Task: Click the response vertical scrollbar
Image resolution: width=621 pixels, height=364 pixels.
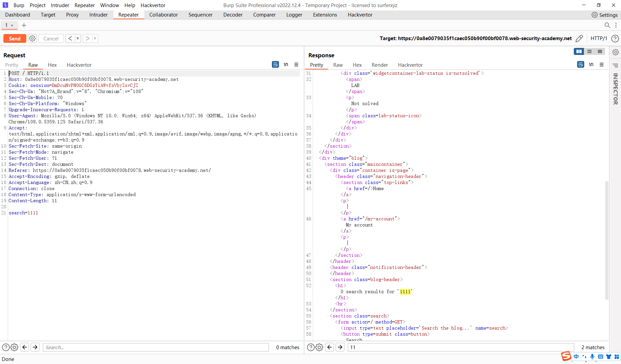Action: 607,240
